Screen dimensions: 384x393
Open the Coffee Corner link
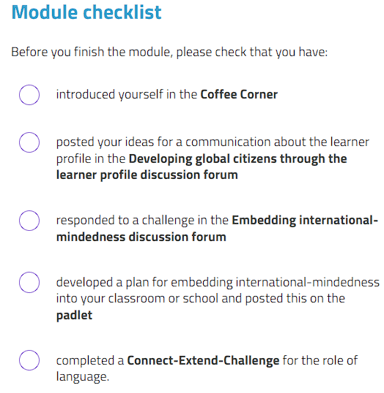(x=239, y=94)
